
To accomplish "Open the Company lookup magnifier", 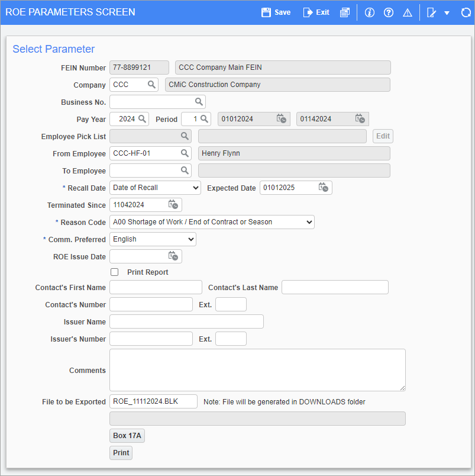I will coord(152,85).
